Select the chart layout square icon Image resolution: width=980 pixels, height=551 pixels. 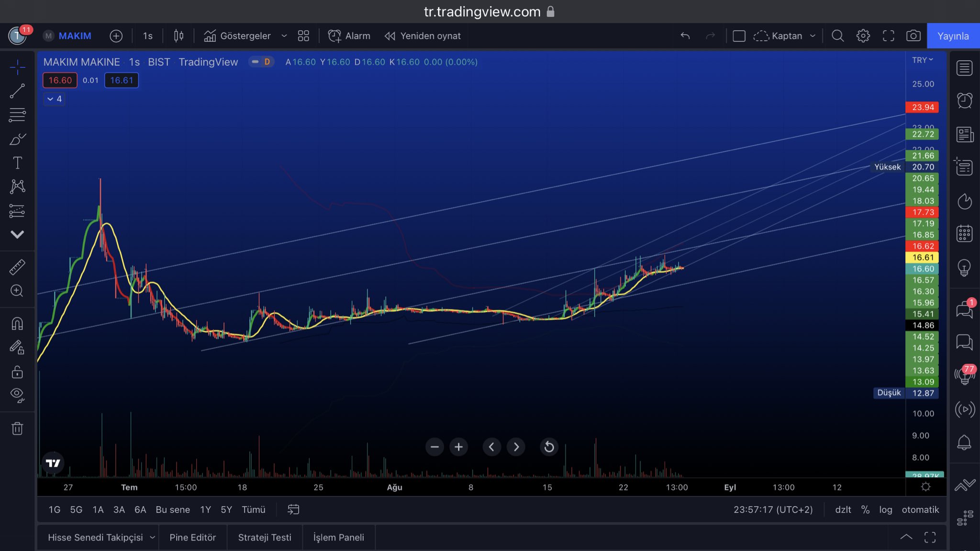739,36
